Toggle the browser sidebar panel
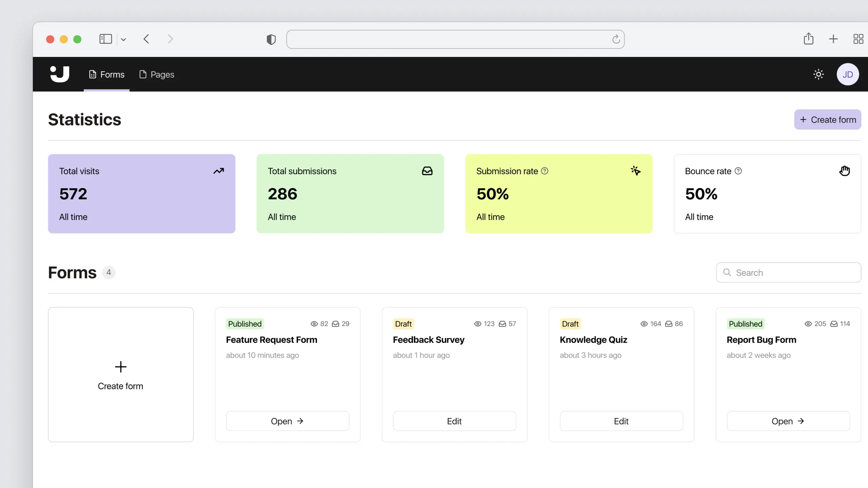 click(x=105, y=39)
